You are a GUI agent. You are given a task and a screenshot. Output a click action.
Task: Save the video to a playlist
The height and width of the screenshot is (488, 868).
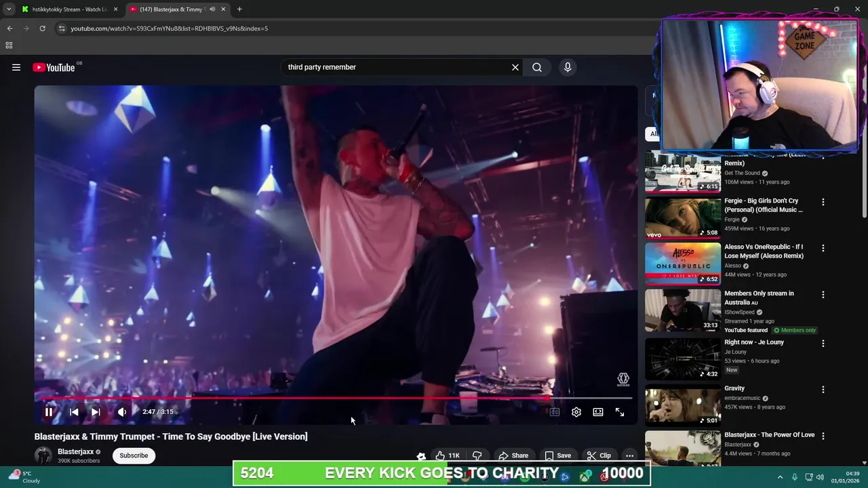pos(558,455)
